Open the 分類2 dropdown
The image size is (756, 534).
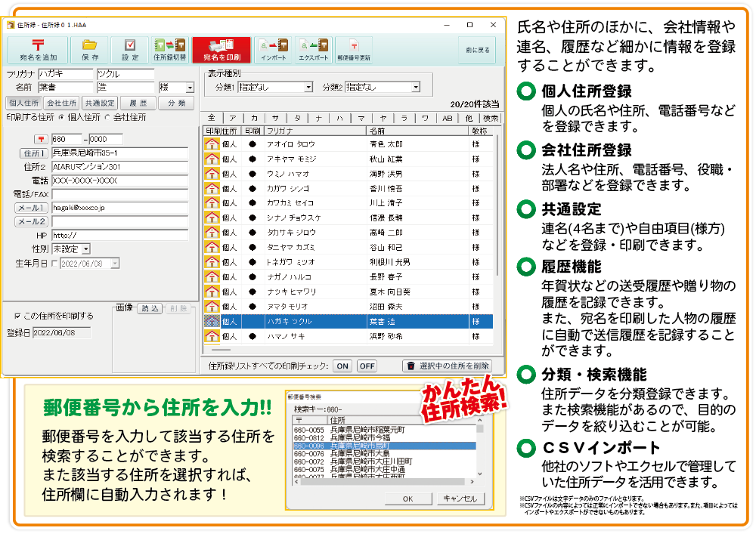point(416,88)
